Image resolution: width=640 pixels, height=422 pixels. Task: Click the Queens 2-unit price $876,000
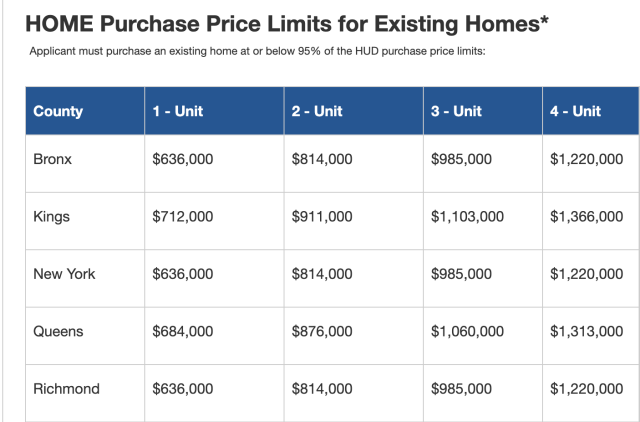tap(322, 331)
